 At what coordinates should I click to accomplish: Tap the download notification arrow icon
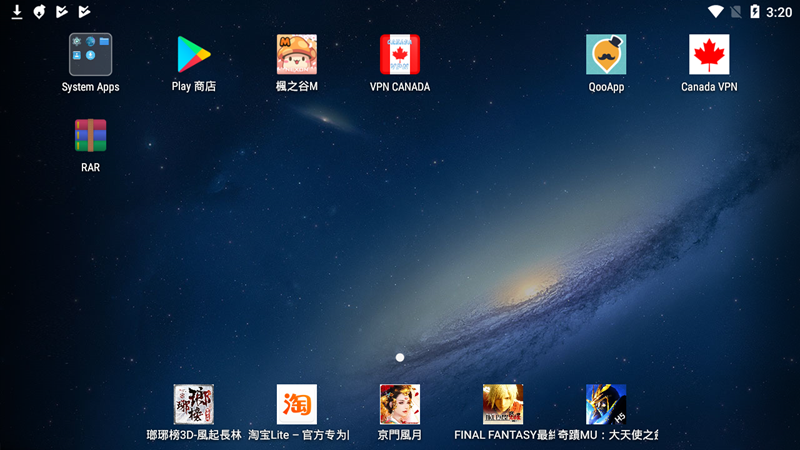click(17, 12)
